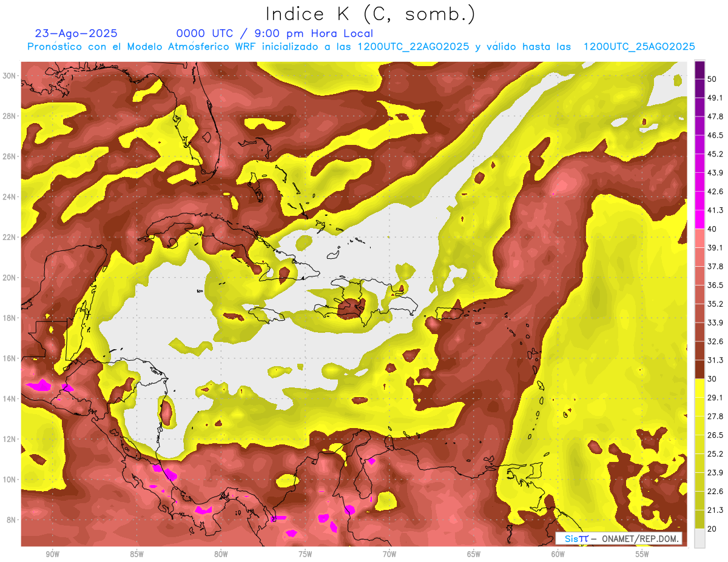Click the colorbar value "49.1"
The image size is (728, 562).
(x=715, y=98)
